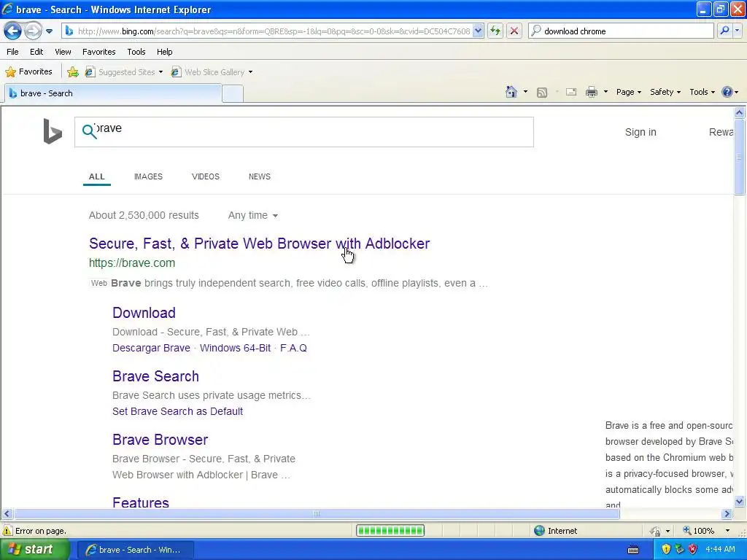The width and height of the screenshot is (747, 560).
Task: Click the Home icon in command bar
Action: pyautogui.click(x=511, y=92)
